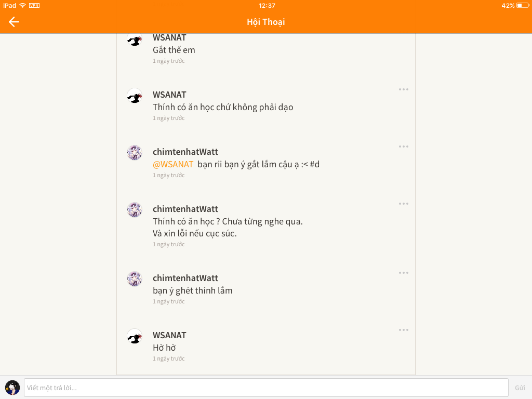Tap the battery indicator in status bar
532x399 pixels.
click(x=523, y=5)
